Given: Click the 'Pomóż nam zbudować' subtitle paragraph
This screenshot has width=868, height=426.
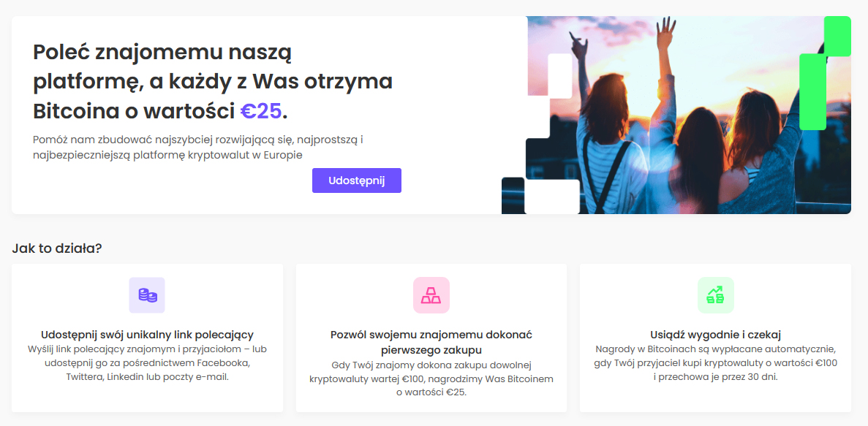Looking at the screenshot, I should (x=197, y=147).
